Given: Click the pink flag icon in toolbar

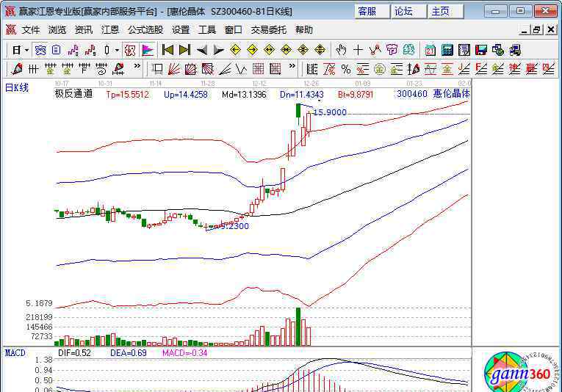Looking at the screenshot, I should click(148, 50).
